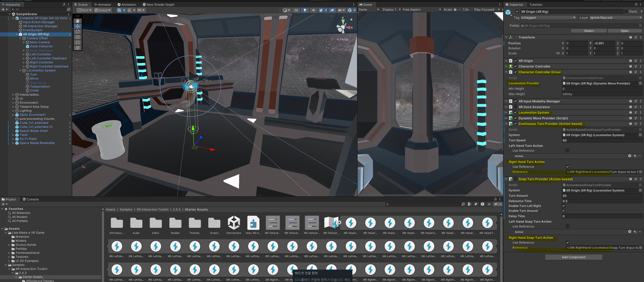The height and width of the screenshot is (282, 644).
Task: Select the Rect transform tool
Action: 77,42
